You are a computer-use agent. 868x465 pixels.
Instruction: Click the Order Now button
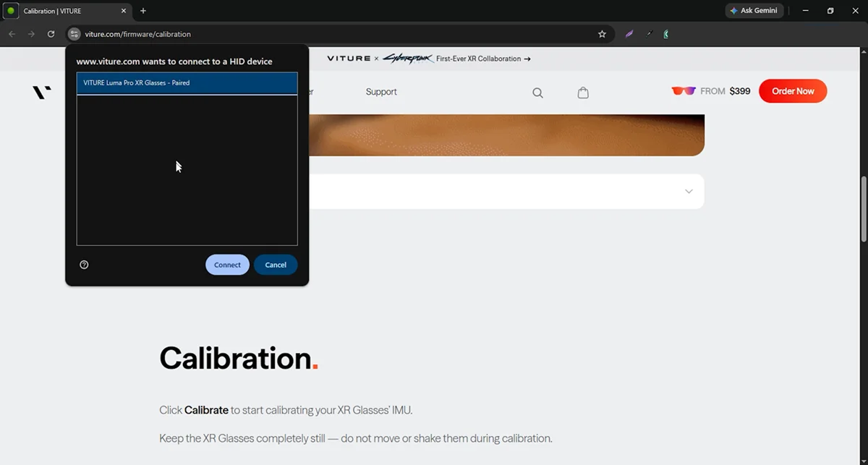pos(793,91)
